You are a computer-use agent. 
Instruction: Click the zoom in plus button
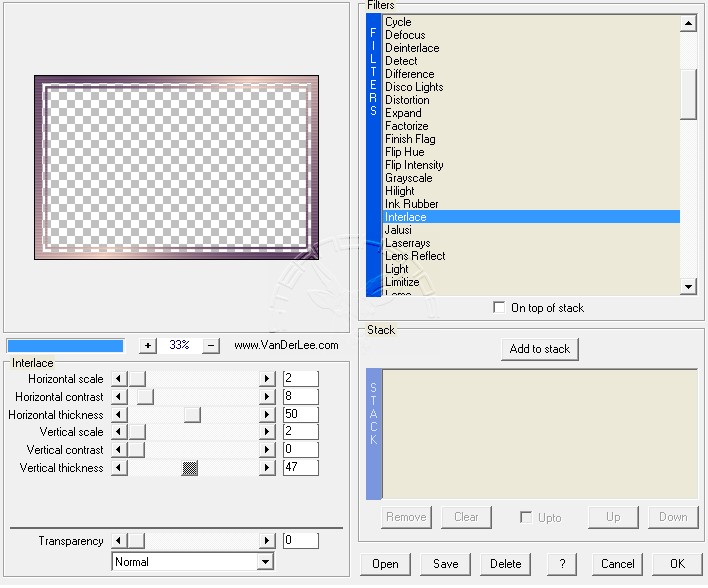[148, 345]
